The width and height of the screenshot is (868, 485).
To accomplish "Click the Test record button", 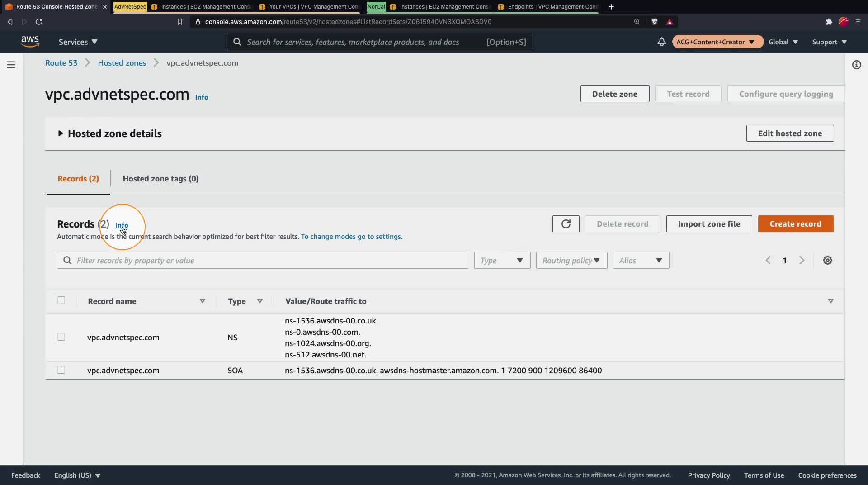I will point(688,94).
